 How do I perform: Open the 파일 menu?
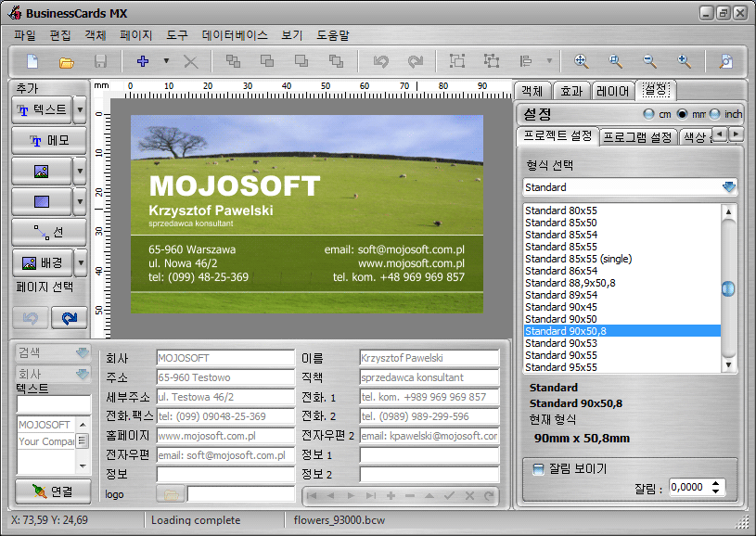click(x=25, y=35)
